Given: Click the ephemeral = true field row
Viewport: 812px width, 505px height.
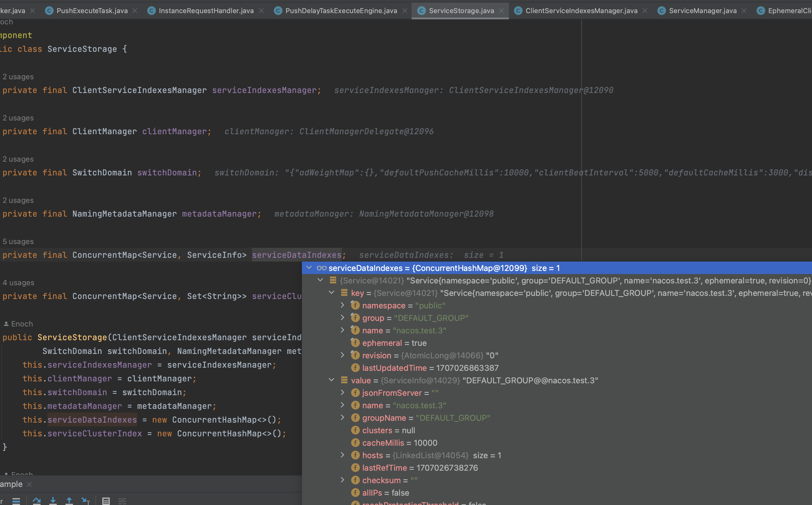Looking at the screenshot, I should (x=557, y=343).
